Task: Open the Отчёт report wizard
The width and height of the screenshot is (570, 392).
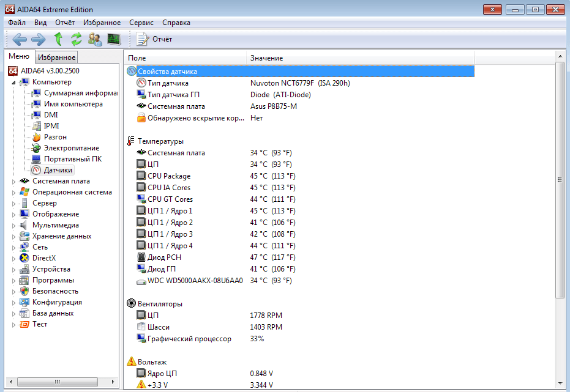Action: pos(154,39)
